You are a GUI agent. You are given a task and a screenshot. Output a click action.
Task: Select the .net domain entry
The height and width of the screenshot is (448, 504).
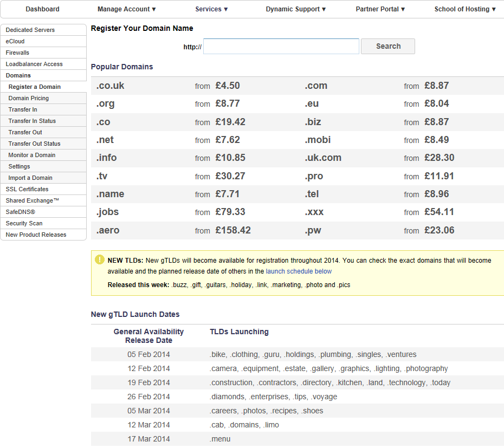tap(105, 140)
